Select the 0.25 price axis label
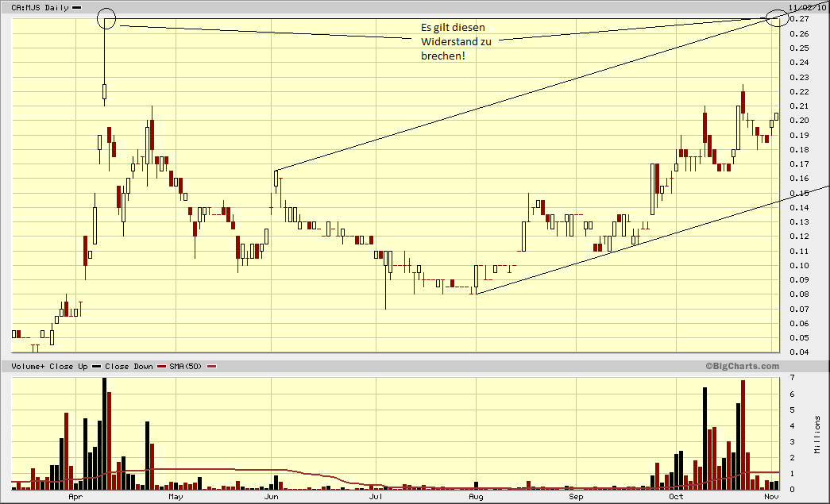 (x=799, y=48)
